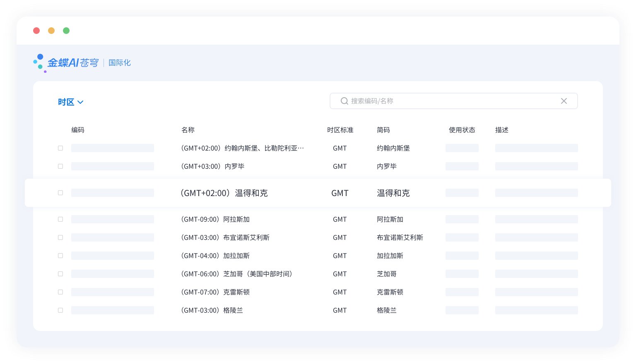The height and width of the screenshot is (364, 636).
Task: Sort by the 编码 column header
Action: coord(78,130)
